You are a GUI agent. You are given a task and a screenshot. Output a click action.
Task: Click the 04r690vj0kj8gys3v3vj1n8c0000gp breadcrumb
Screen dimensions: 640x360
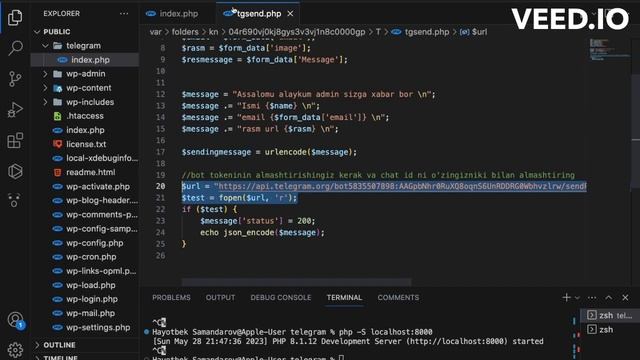[x=297, y=32]
